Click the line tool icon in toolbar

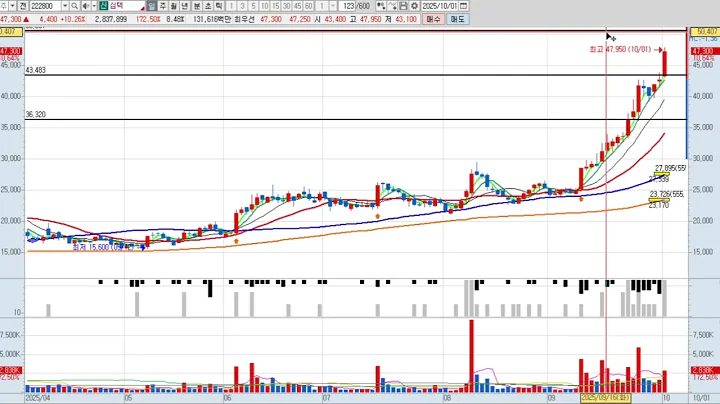click(392, 6)
